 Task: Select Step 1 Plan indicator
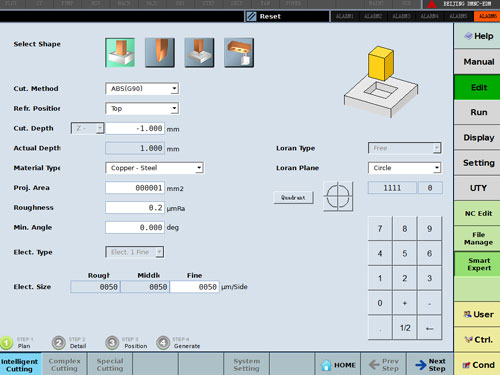point(17,343)
